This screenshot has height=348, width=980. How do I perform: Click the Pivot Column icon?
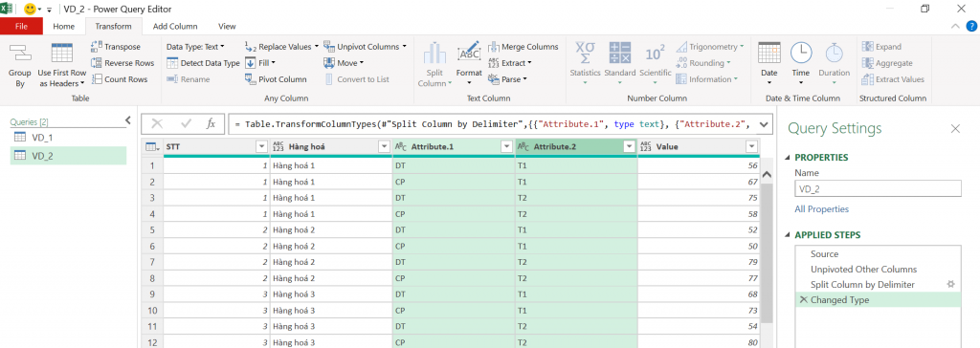tap(250, 79)
